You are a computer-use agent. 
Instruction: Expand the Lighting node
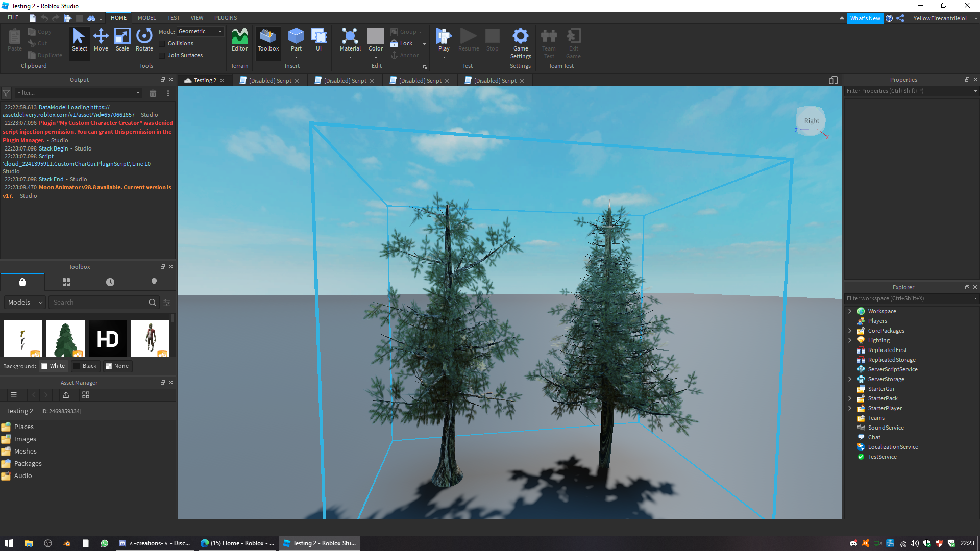850,340
